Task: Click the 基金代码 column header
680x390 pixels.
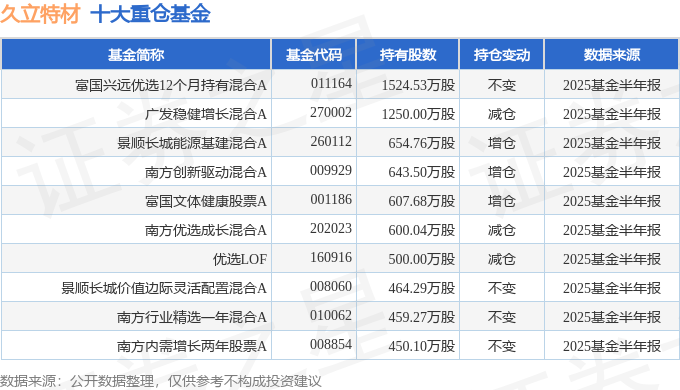Action: pos(314,55)
